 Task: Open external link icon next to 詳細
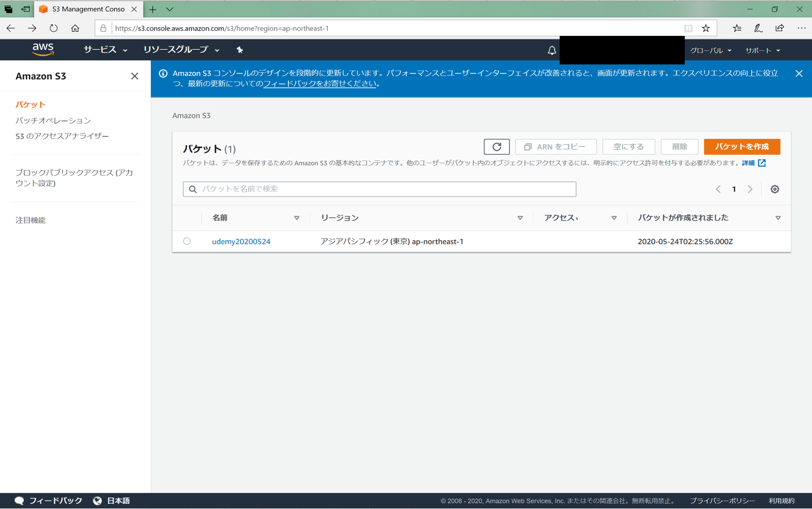[762, 163]
